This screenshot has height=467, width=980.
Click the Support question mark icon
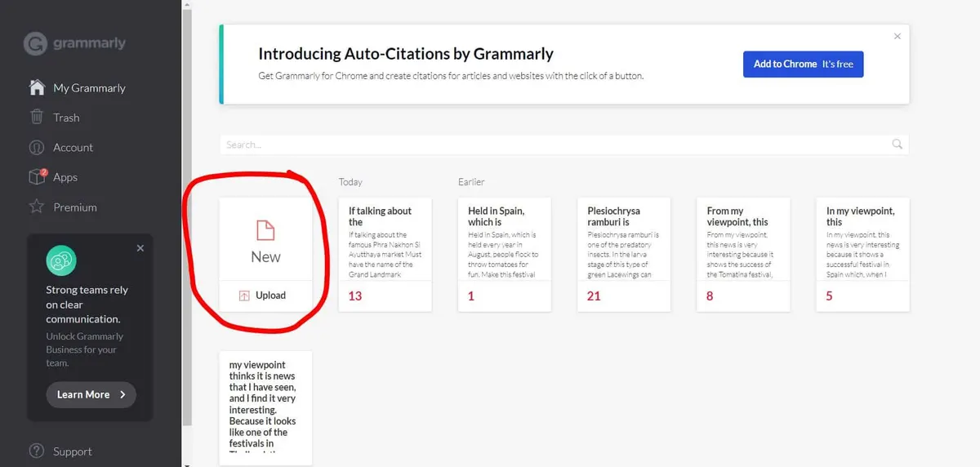point(37,451)
